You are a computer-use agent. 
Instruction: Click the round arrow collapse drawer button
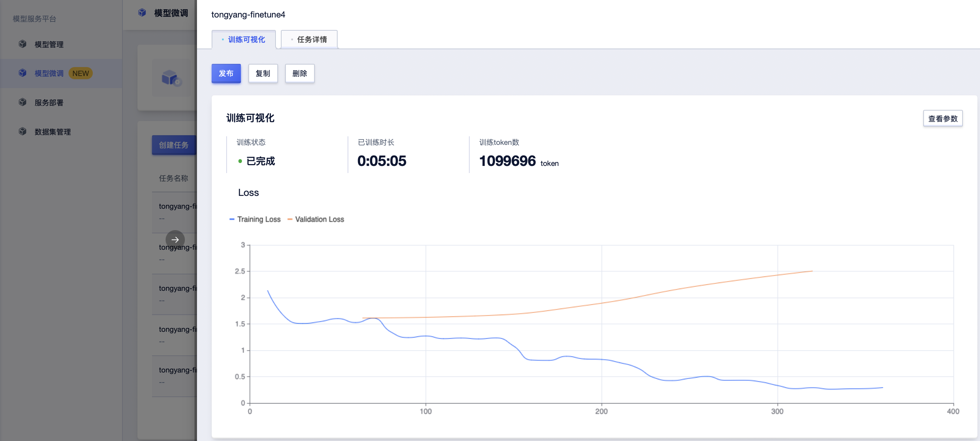175,240
